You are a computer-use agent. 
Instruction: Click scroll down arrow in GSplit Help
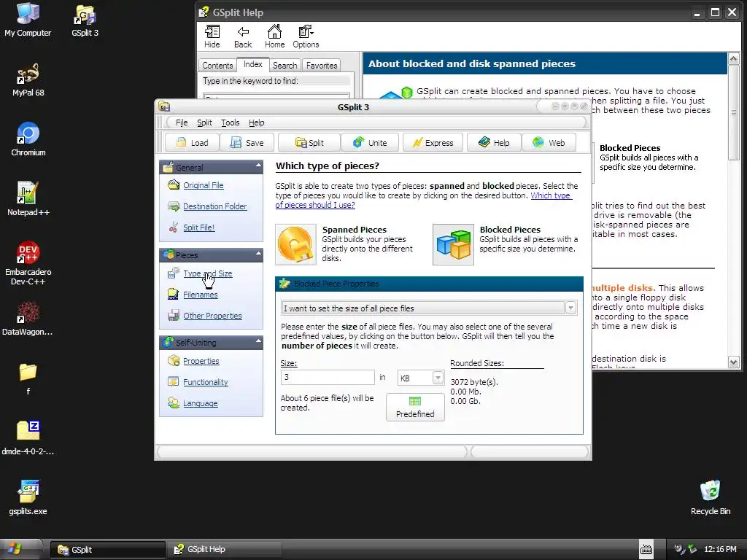[734, 362]
